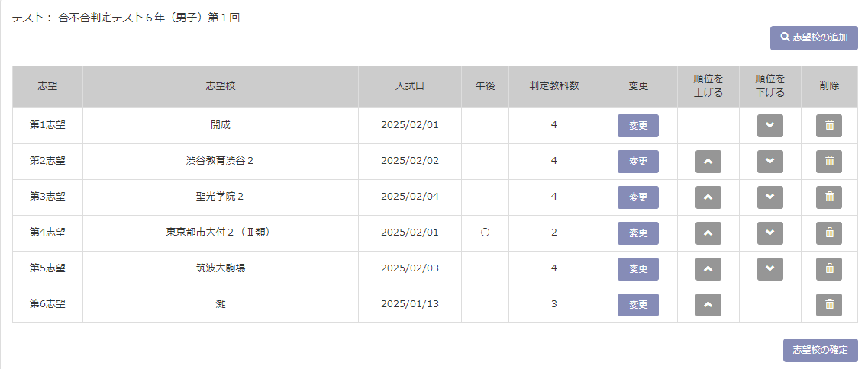868x369 pixels.
Task: Click the 入試日 column header
Action: (410, 86)
